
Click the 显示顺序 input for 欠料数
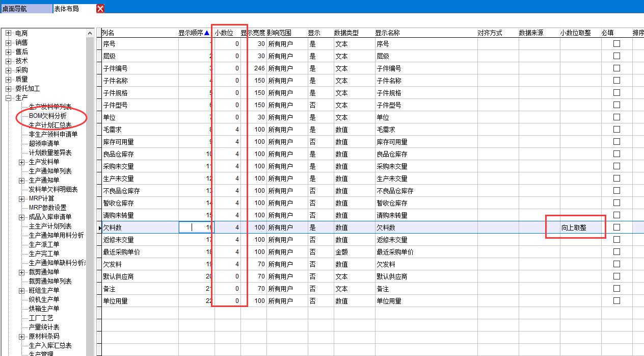tap(196, 227)
